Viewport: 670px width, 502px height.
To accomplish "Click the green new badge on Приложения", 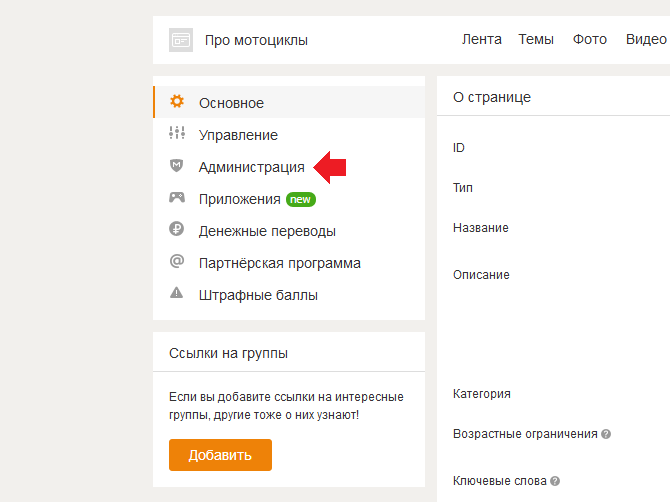I will pyautogui.click(x=301, y=200).
